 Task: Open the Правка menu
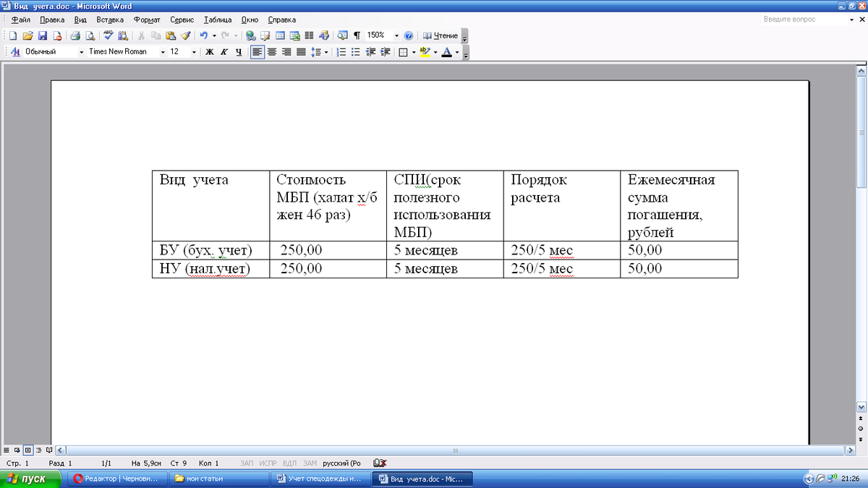tap(52, 20)
